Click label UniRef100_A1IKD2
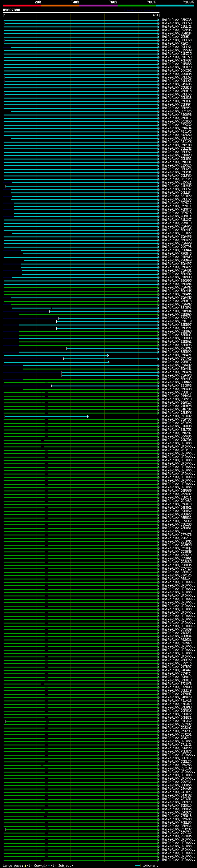The image size is (197, 868). coord(177,417)
